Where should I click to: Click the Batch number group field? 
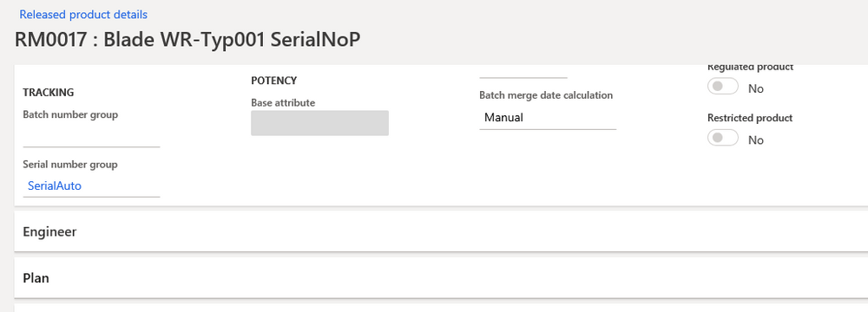point(91,135)
